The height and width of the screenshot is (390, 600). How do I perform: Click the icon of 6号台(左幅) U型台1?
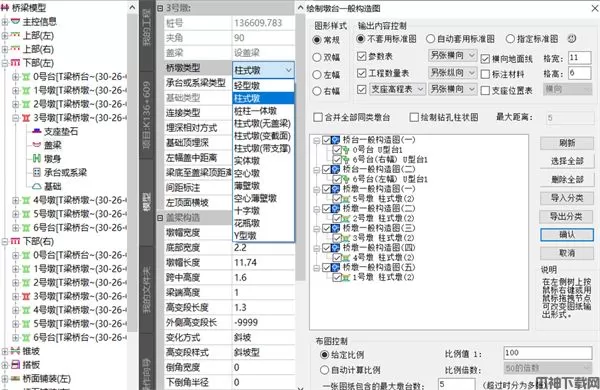(x=346, y=179)
